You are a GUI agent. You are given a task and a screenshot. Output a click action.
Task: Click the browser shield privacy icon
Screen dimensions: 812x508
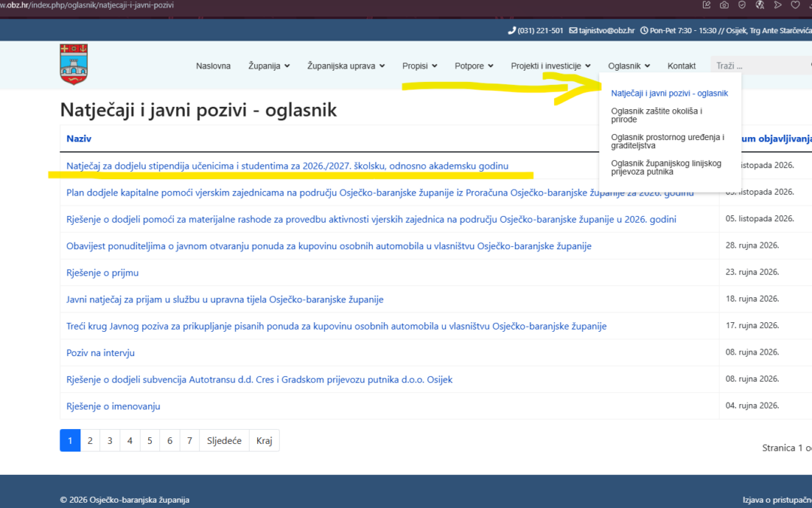pos(742,5)
